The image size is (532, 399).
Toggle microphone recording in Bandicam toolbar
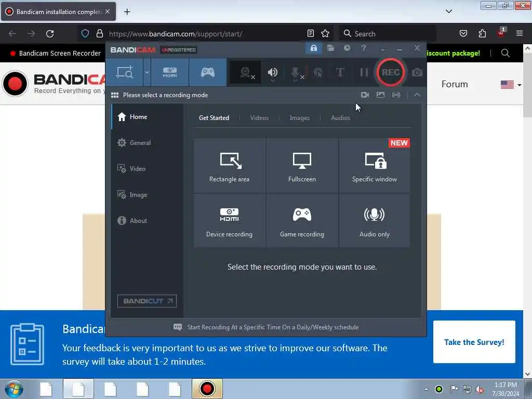(x=296, y=73)
